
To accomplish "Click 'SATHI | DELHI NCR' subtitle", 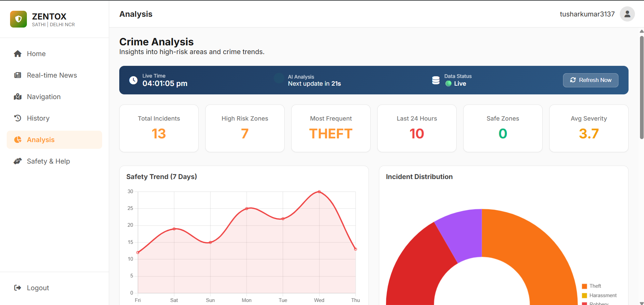I will click(53, 25).
